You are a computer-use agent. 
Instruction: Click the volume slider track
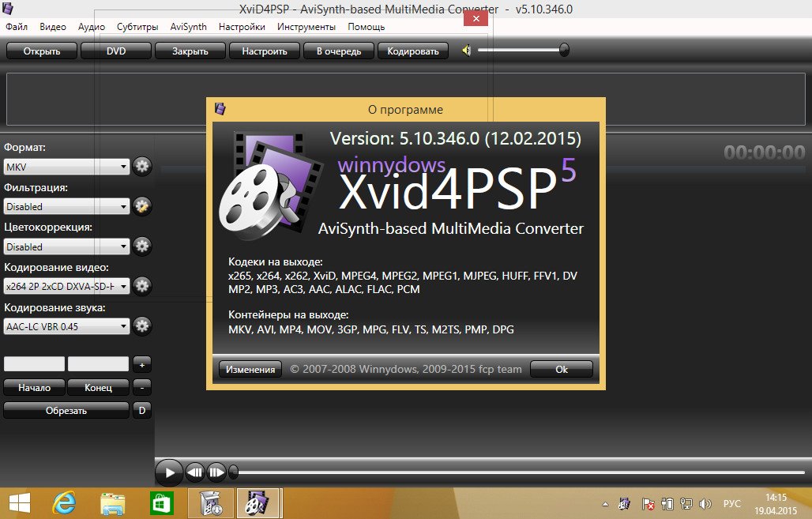click(521, 51)
